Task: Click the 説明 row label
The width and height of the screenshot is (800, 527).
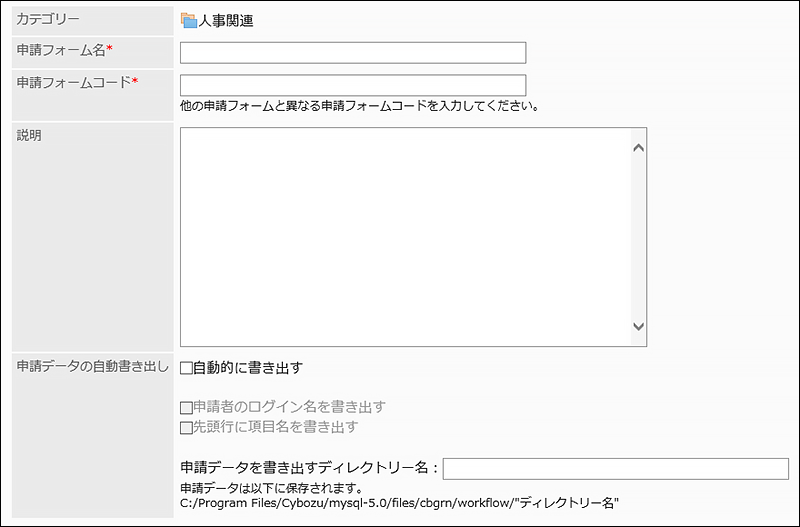Action: (x=29, y=136)
